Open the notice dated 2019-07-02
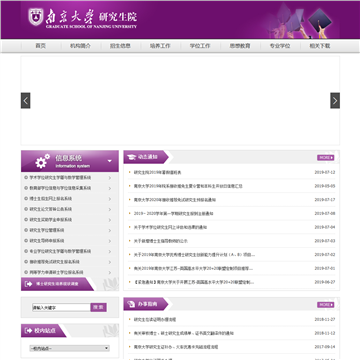 [195, 255]
